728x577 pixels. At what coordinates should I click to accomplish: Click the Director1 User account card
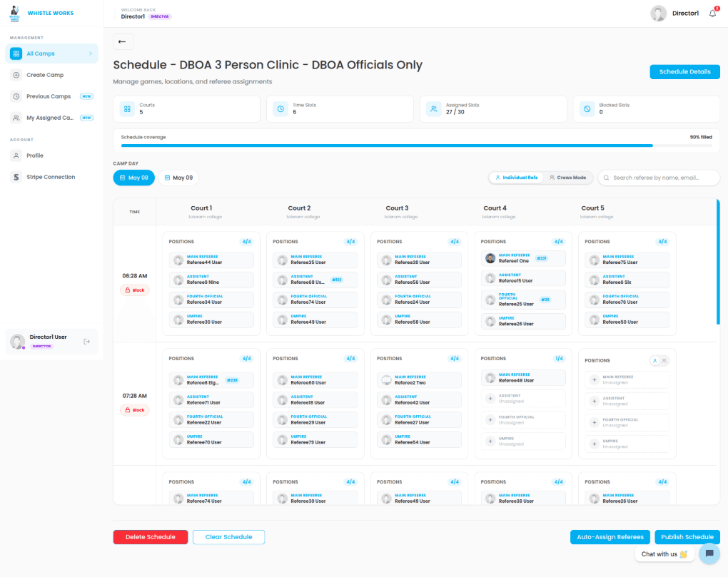51,342
